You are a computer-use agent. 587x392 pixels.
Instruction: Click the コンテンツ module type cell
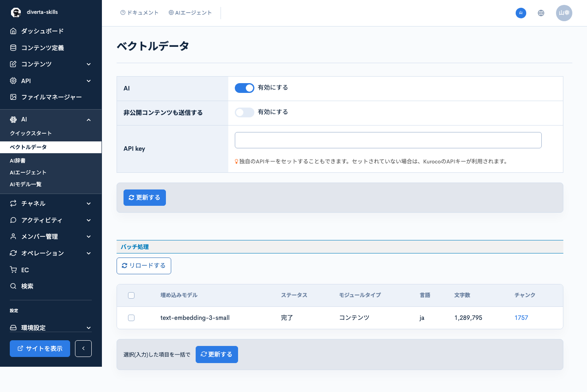point(354,318)
